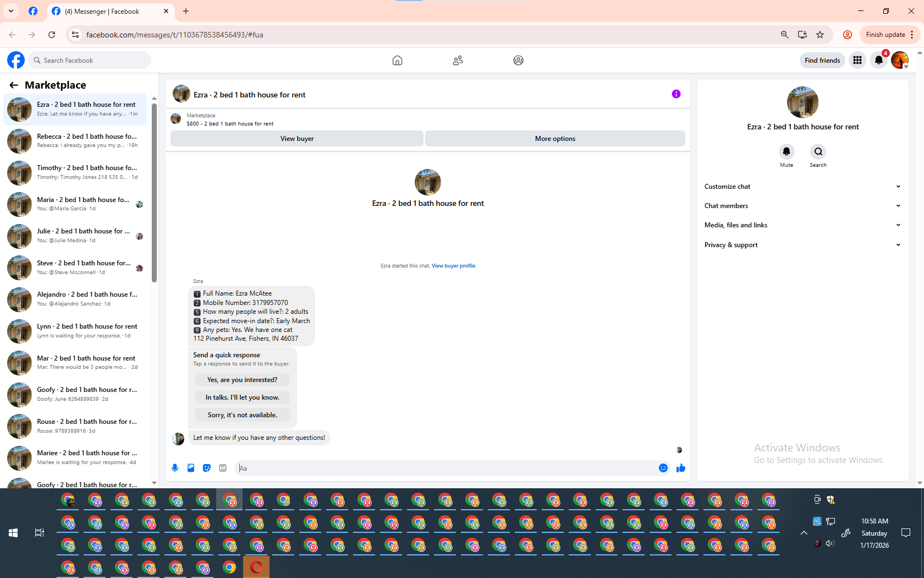Open the Rebecca conversation

pos(75,141)
